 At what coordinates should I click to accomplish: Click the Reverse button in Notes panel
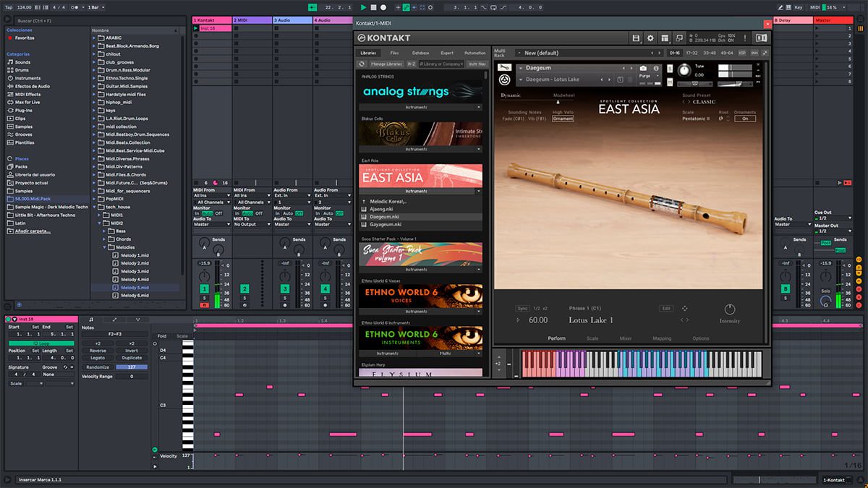click(x=98, y=351)
